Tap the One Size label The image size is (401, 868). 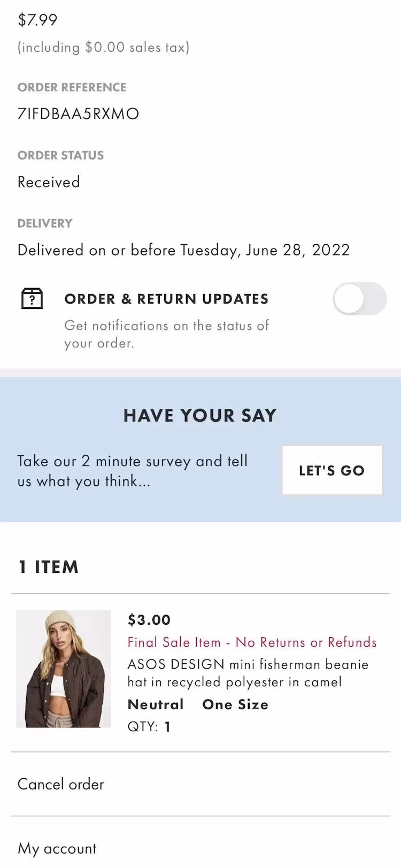coord(235,704)
